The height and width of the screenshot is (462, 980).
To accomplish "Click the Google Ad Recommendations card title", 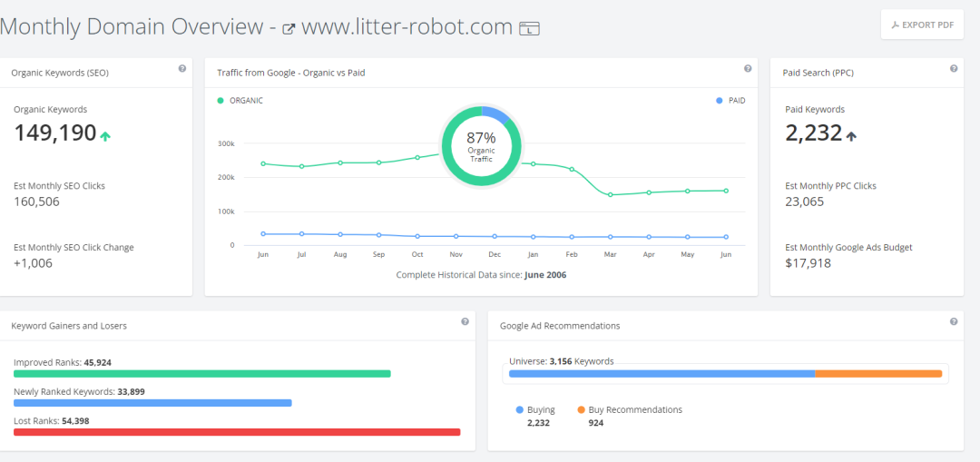I will 560,326.
